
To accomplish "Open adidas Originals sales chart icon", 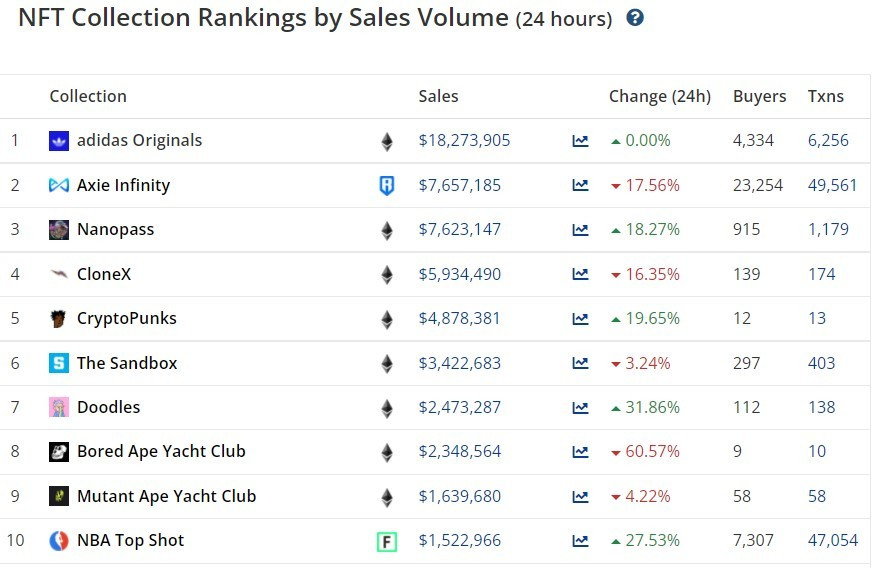I will click(580, 141).
